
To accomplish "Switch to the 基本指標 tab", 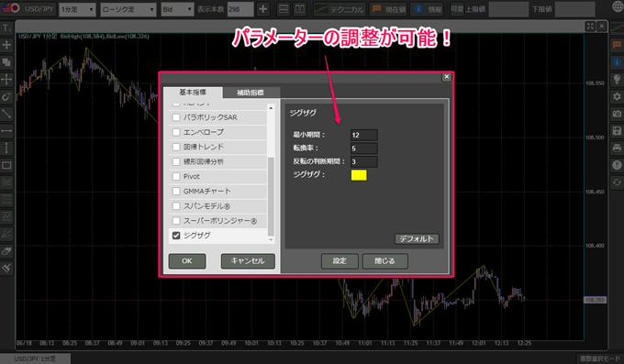I will (x=193, y=93).
